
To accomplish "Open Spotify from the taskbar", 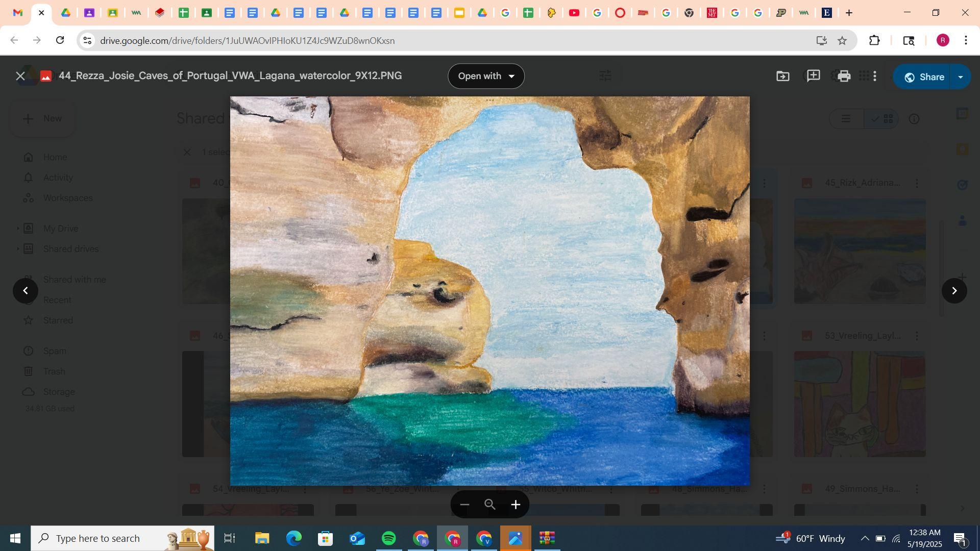I will tap(389, 538).
